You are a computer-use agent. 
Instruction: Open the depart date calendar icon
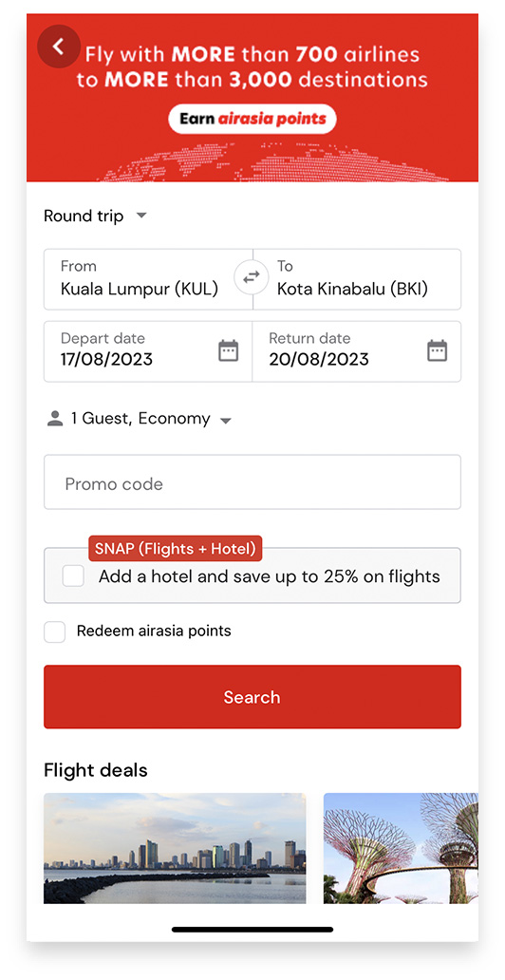click(x=228, y=350)
